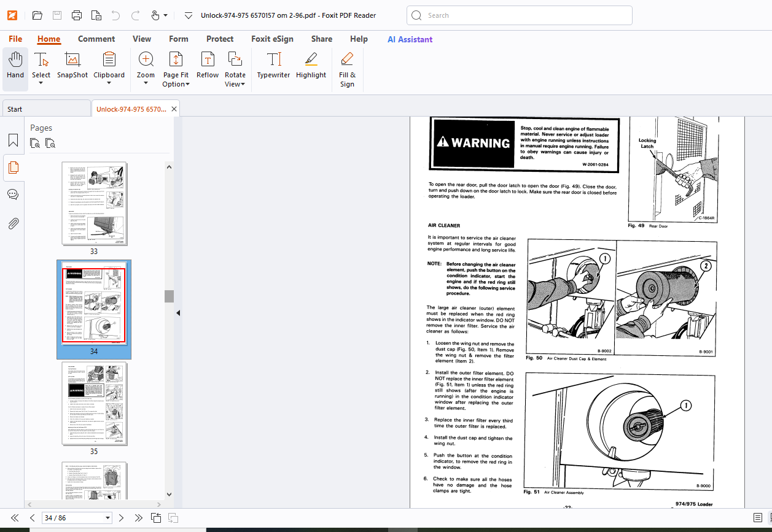This screenshot has height=532, width=772.
Task: Open the touch mode dropdown arrow
Action: pyautogui.click(x=166, y=15)
